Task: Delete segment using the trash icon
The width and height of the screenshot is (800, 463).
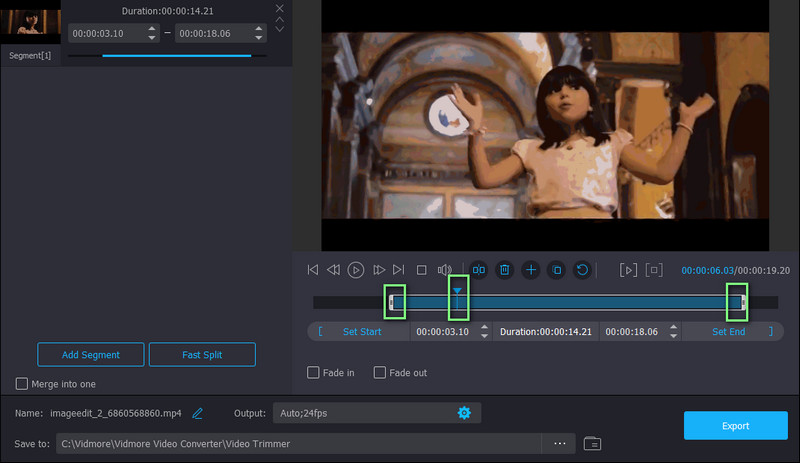Action: pyautogui.click(x=505, y=270)
